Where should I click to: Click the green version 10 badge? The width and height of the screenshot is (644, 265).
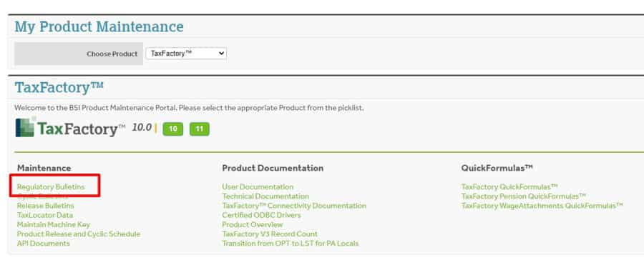173,129
